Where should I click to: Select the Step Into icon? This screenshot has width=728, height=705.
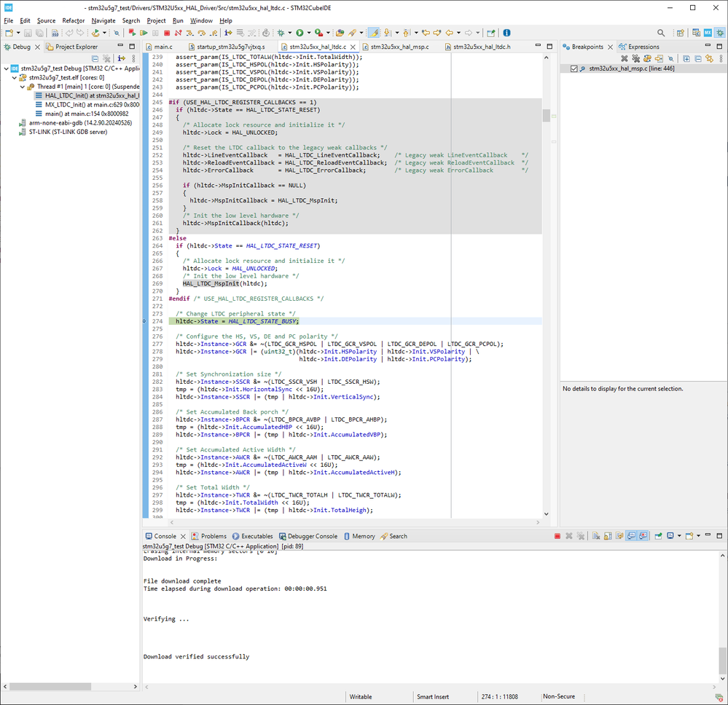click(189, 32)
